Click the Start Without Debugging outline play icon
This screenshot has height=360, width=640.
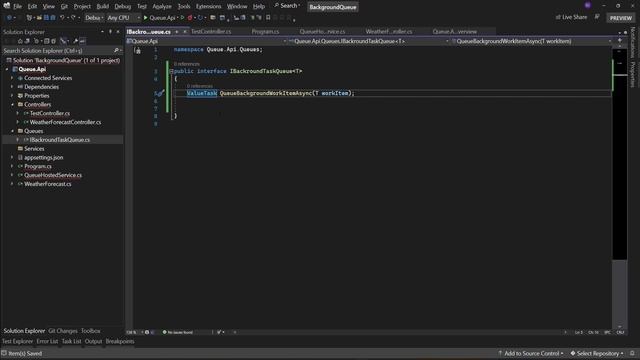coord(182,18)
